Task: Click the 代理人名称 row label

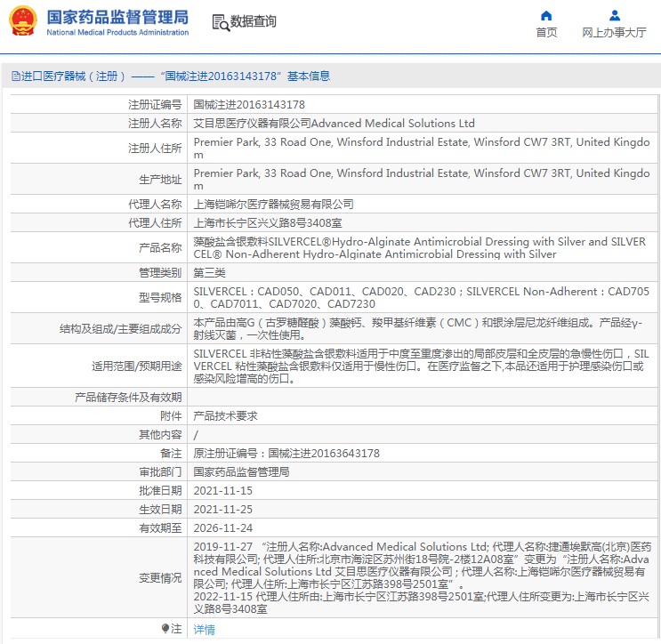Action: coord(155,205)
